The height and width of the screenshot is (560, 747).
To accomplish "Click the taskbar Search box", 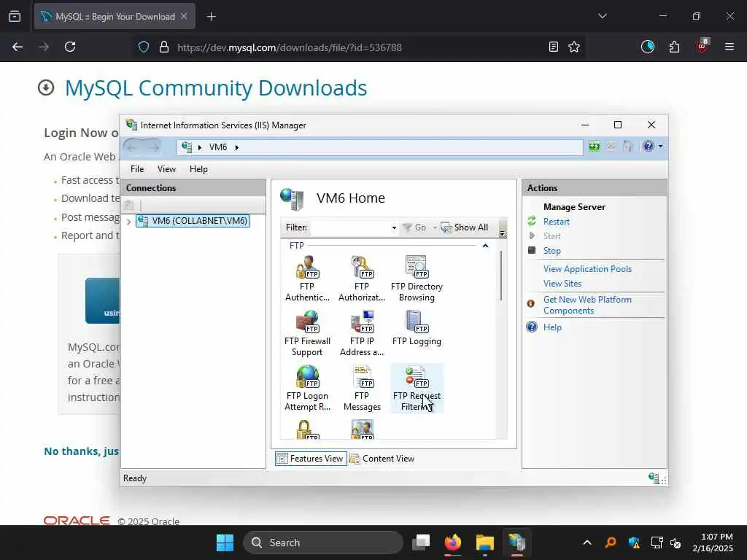I will pos(323,542).
